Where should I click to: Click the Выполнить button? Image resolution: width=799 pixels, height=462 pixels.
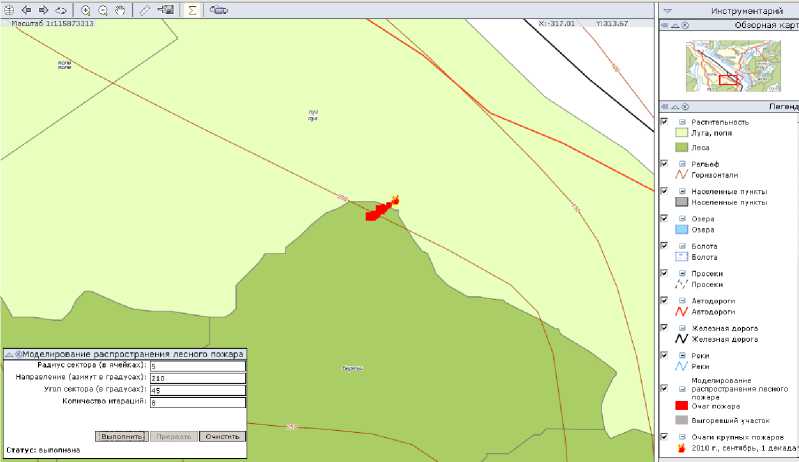pyautogui.click(x=121, y=437)
